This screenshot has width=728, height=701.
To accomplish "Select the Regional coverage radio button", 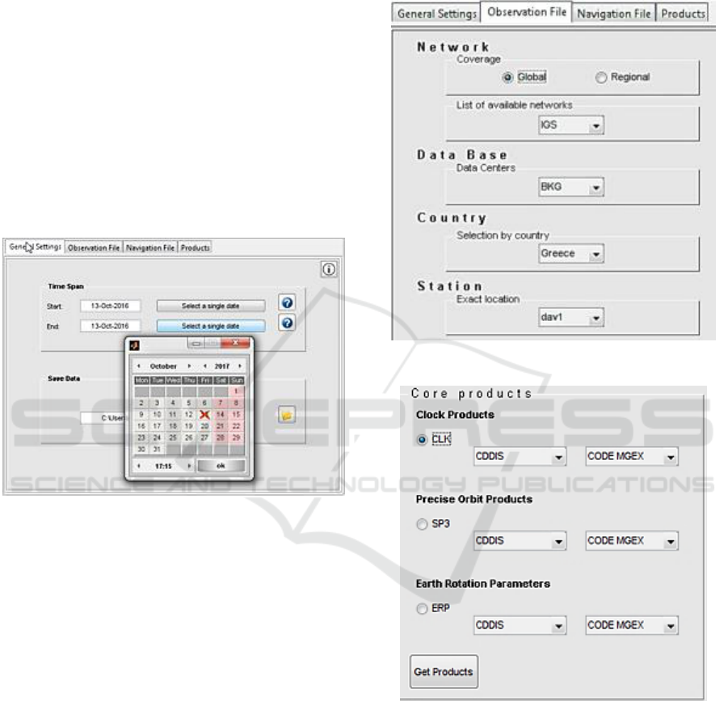I will [600, 78].
